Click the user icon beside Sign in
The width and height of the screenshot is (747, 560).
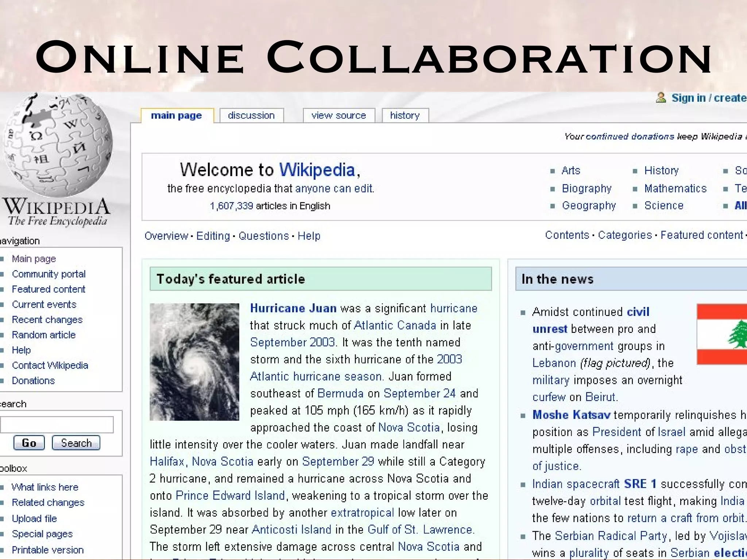(661, 98)
